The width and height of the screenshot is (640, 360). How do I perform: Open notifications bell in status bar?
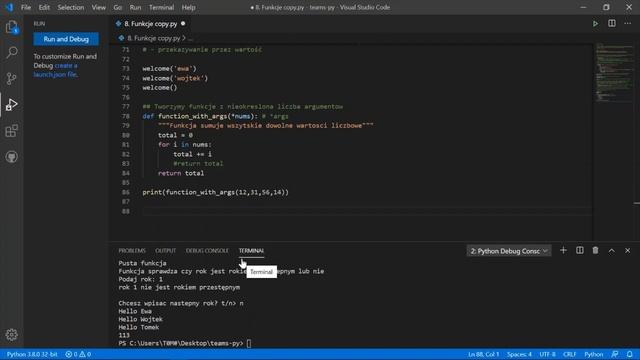tap(630, 354)
